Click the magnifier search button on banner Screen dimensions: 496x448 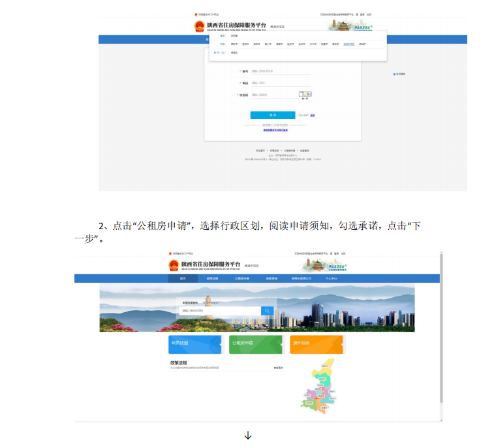coord(266,311)
